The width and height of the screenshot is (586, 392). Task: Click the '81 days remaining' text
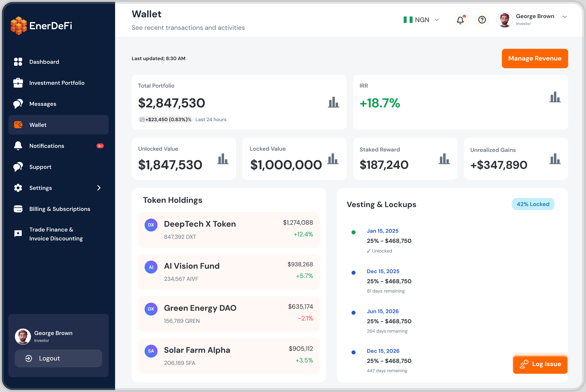[x=385, y=291]
